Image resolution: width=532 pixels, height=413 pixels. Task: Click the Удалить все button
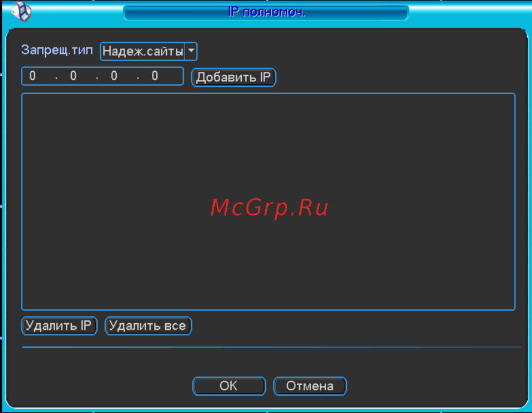(148, 326)
